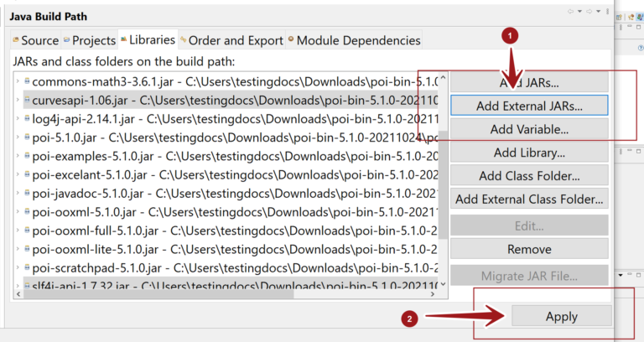The width and height of the screenshot is (644, 342).
Task: Expand the poi-javadoc-5.1.0.jar entry
Action: tap(18, 193)
